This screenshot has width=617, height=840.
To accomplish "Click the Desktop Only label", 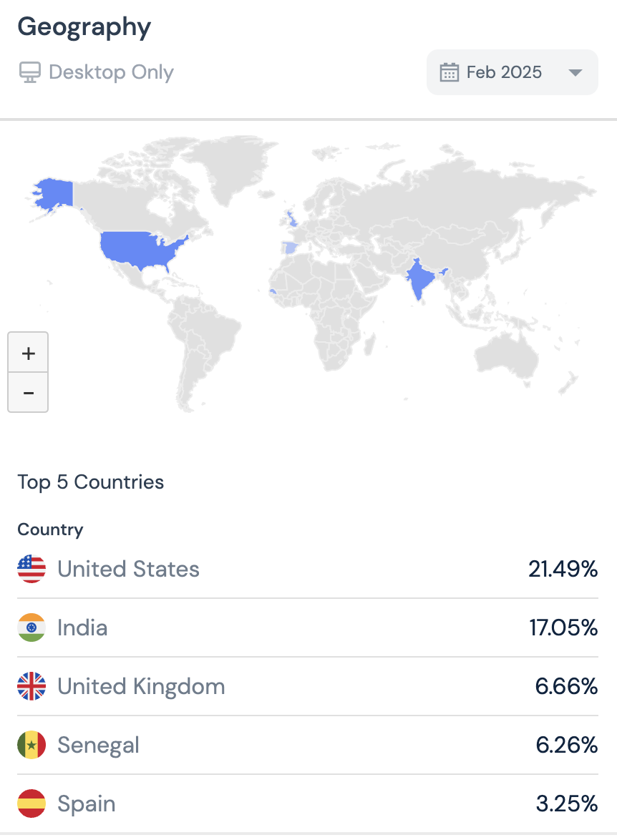I will [111, 72].
